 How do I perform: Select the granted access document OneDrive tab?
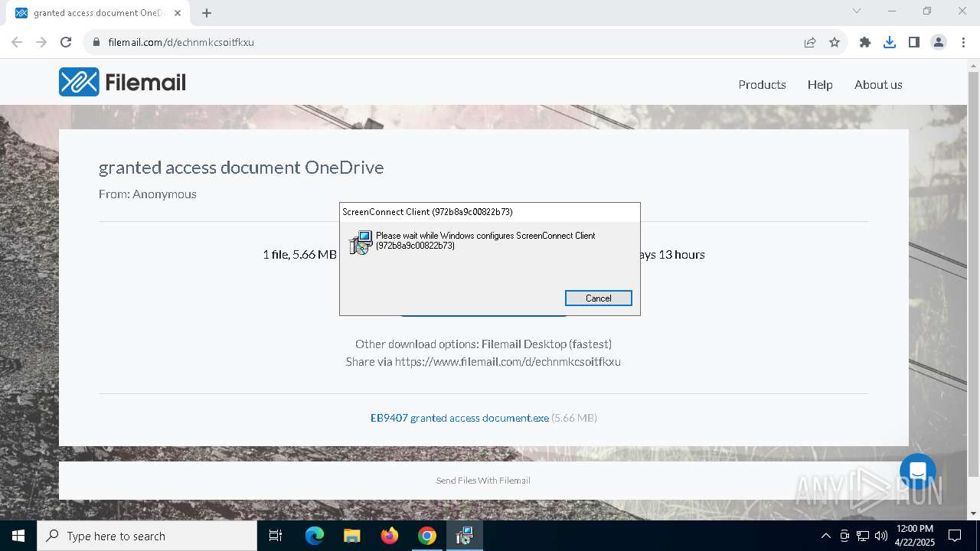tap(98, 13)
